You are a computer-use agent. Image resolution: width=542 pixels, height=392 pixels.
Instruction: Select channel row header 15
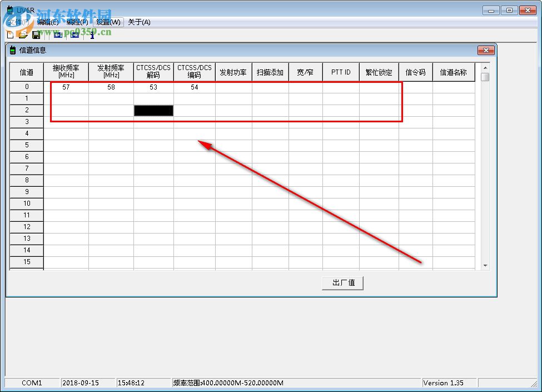(x=27, y=262)
